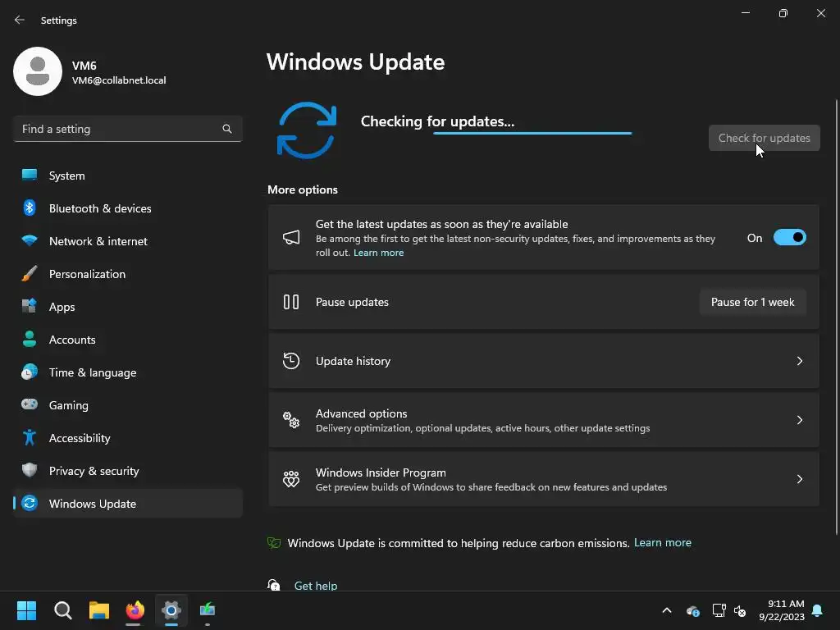
Task: Click the Gaming controller icon in sidebar
Action: tap(30, 404)
